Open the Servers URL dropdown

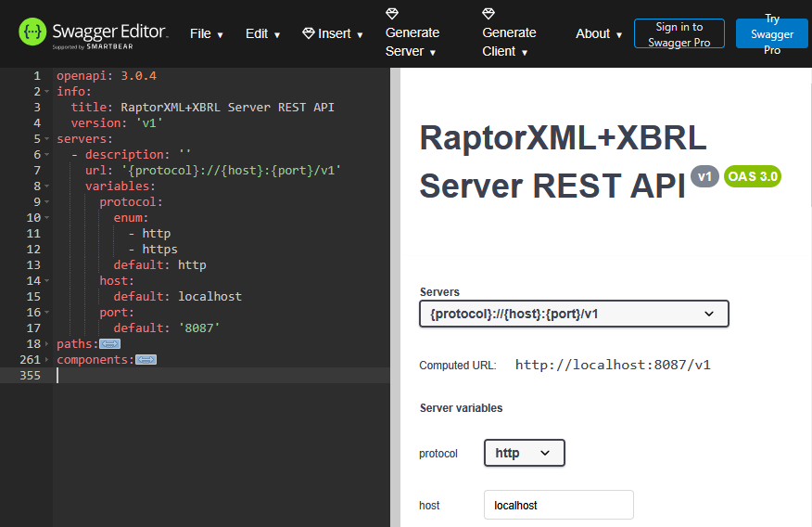[574, 314]
